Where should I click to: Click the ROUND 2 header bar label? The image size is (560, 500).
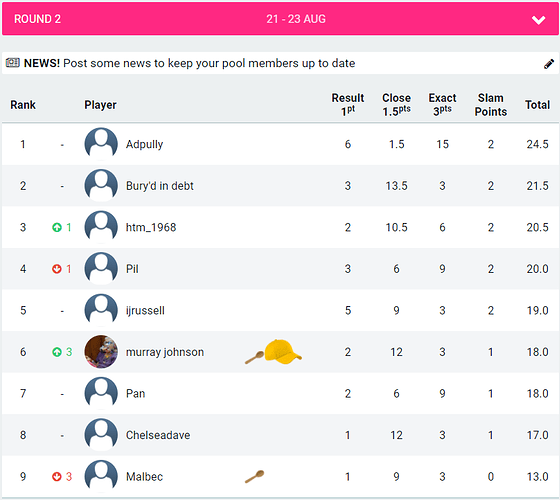38,19
